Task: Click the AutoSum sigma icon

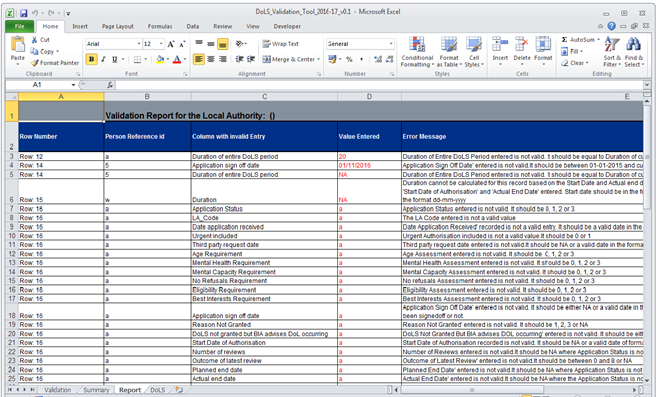Action: click(564, 40)
